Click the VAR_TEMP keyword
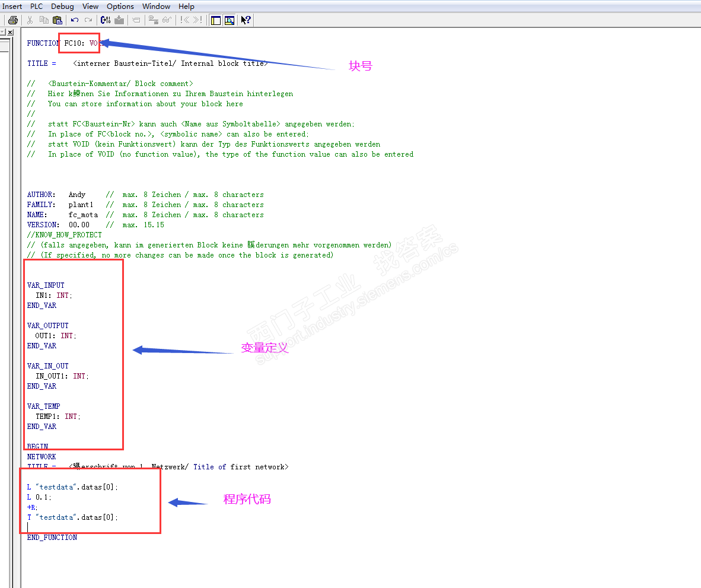Viewport: 701px width, 588px height. [x=43, y=406]
